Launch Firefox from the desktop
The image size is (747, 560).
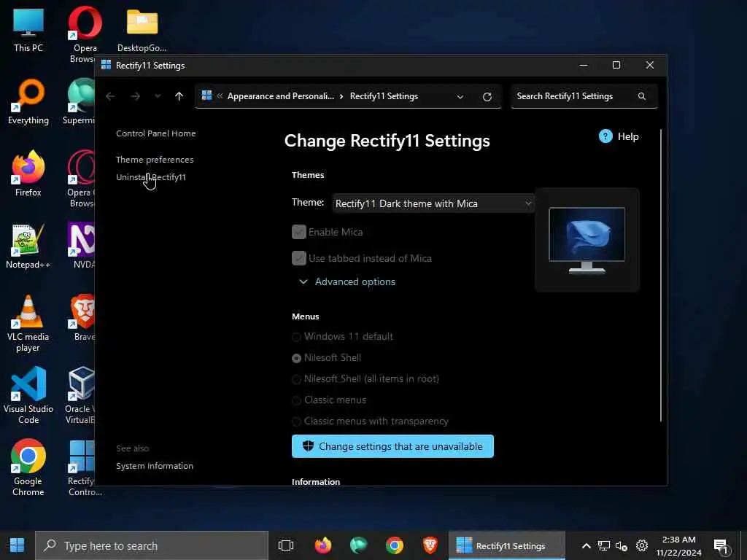[x=28, y=174]
